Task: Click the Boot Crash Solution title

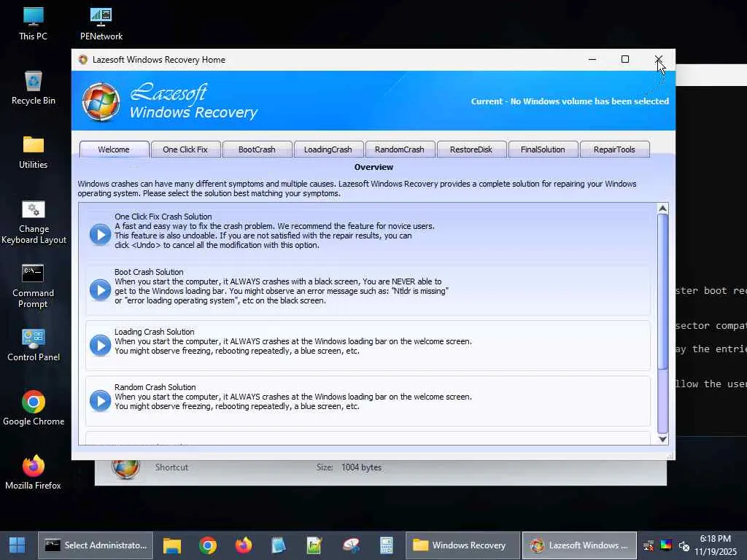Action: [x=149, y=272]
